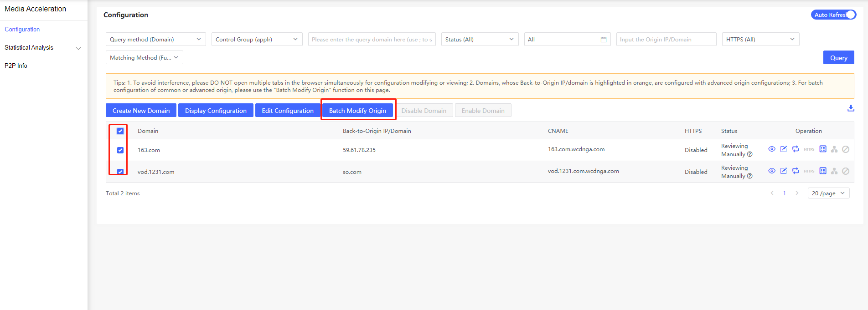Open the Query method (Domain) dropdown
This screenshot has height=310, width=868.
point(155,40)
